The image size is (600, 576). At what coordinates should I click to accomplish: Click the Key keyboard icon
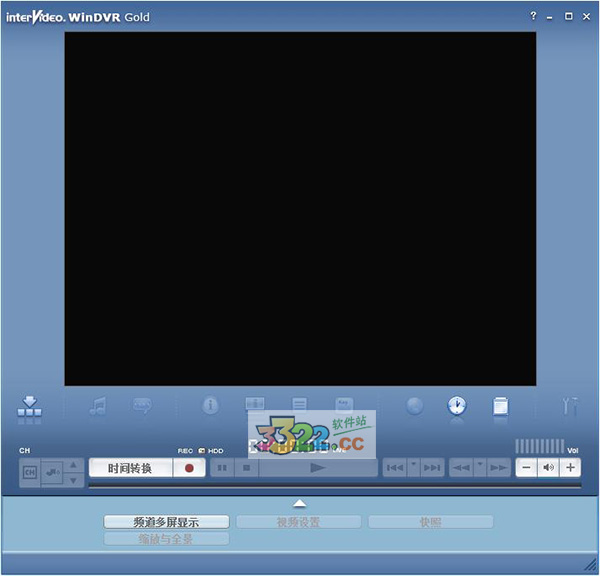point(344,403)
